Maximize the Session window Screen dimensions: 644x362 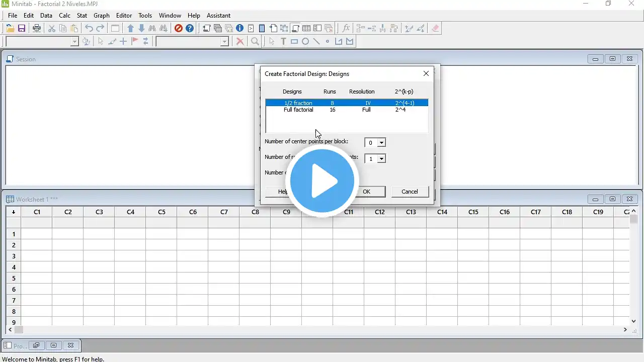coord(612,59)
